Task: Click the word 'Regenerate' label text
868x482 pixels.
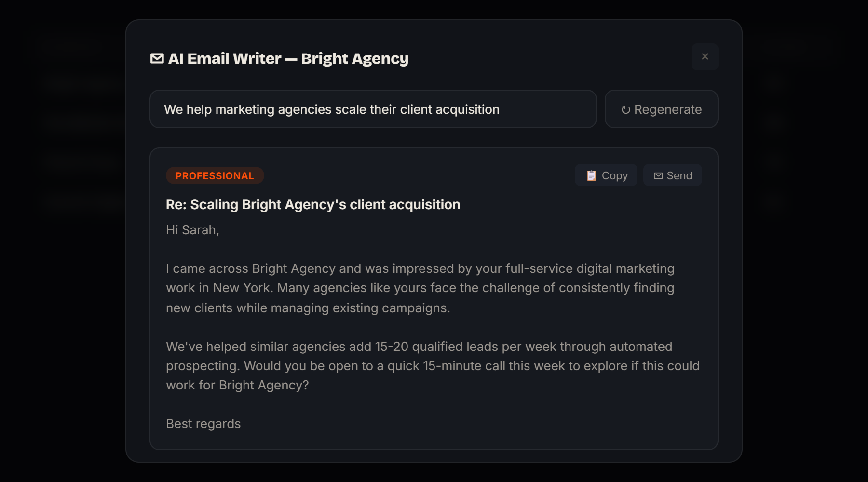Action: [667, 110]
